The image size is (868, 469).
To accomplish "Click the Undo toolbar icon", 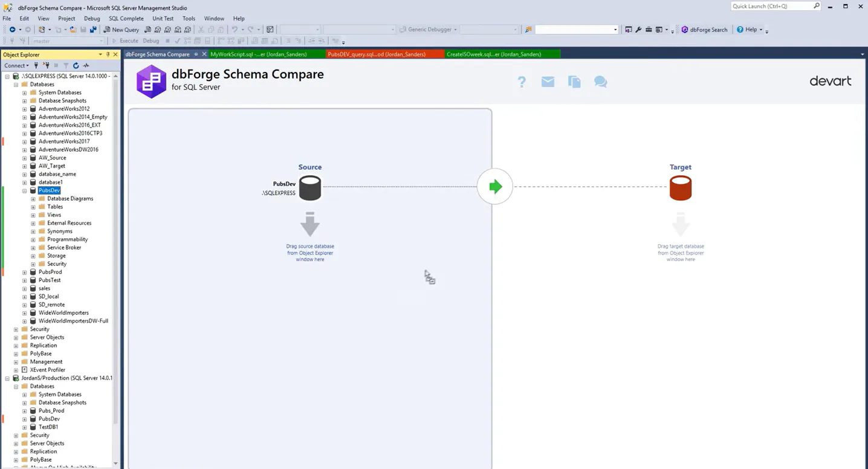I will click(235, 30).
